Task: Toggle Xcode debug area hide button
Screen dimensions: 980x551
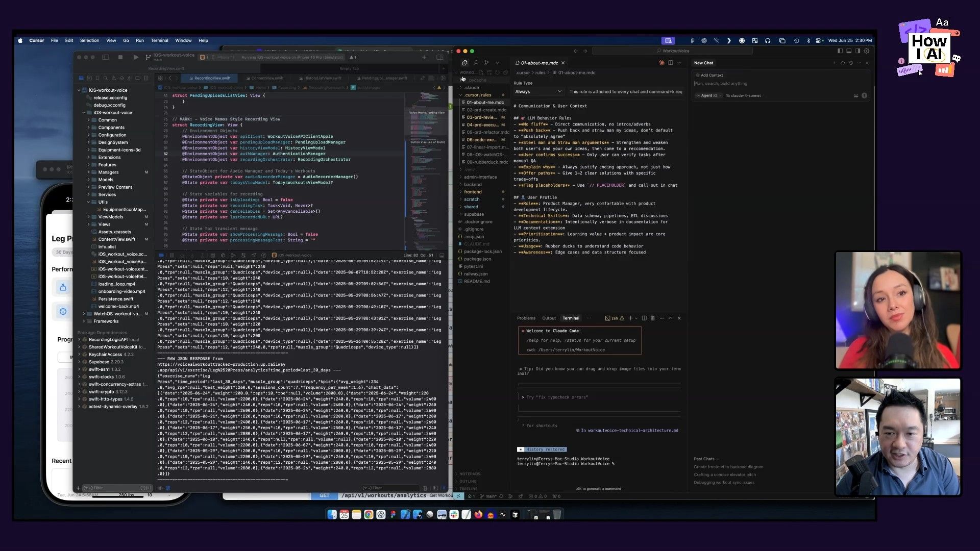Action: (442, 255)
